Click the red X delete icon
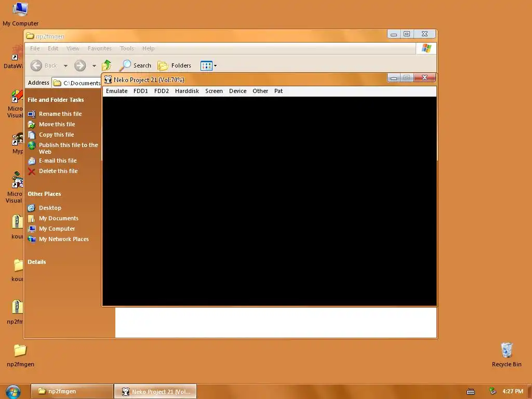Viewport: 532px width, 399px height. pos(32,171)
